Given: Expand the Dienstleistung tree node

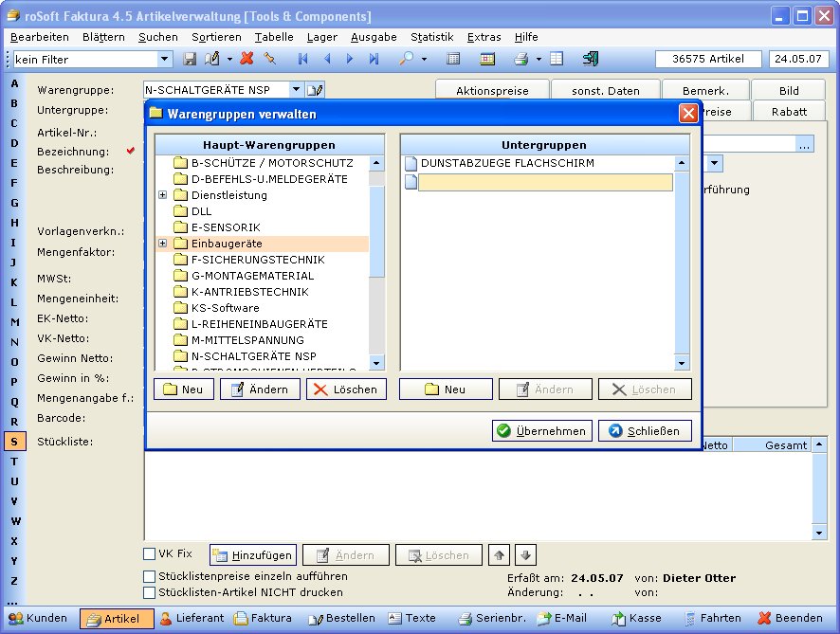Looking at the screenshot, I should point(162,195).
